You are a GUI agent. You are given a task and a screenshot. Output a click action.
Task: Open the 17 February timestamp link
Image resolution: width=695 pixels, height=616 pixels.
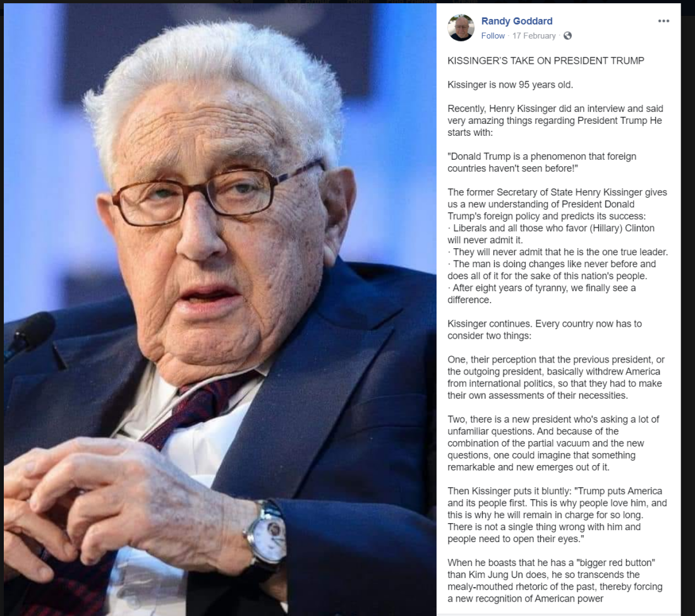click(534, 36)
